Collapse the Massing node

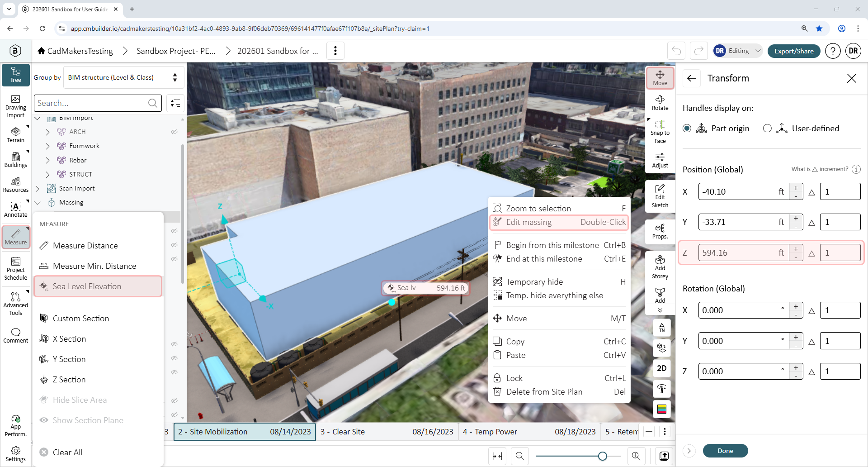(38, 203)
